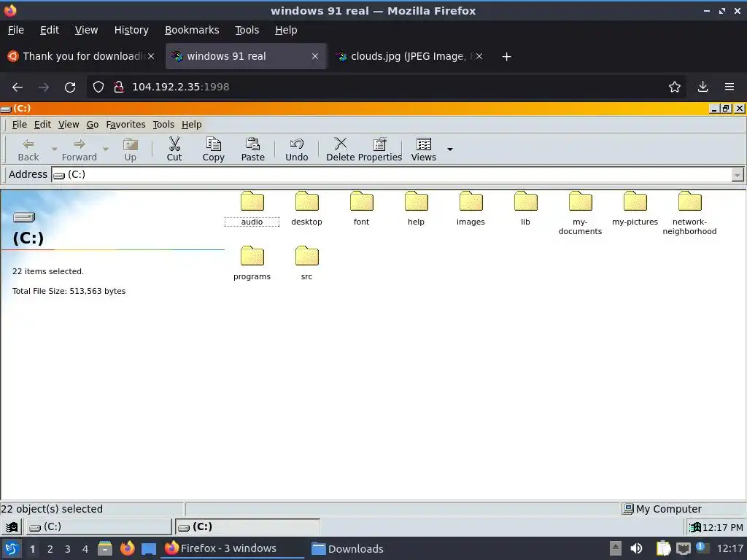
Task: Select the src folder icon
Action: coord(307,256)
